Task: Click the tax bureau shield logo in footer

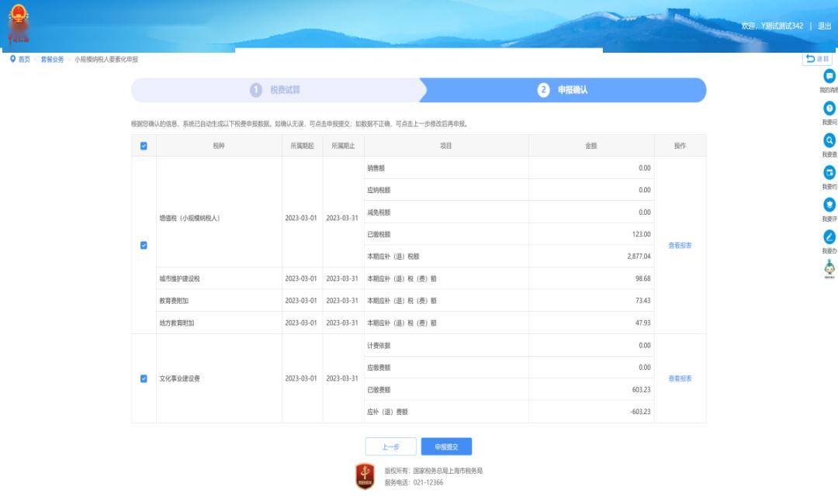Action: [x=365, y=476]
